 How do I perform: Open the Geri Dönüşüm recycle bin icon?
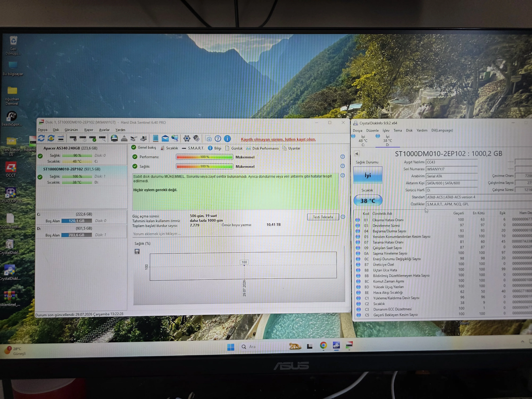tap(13, 46)
